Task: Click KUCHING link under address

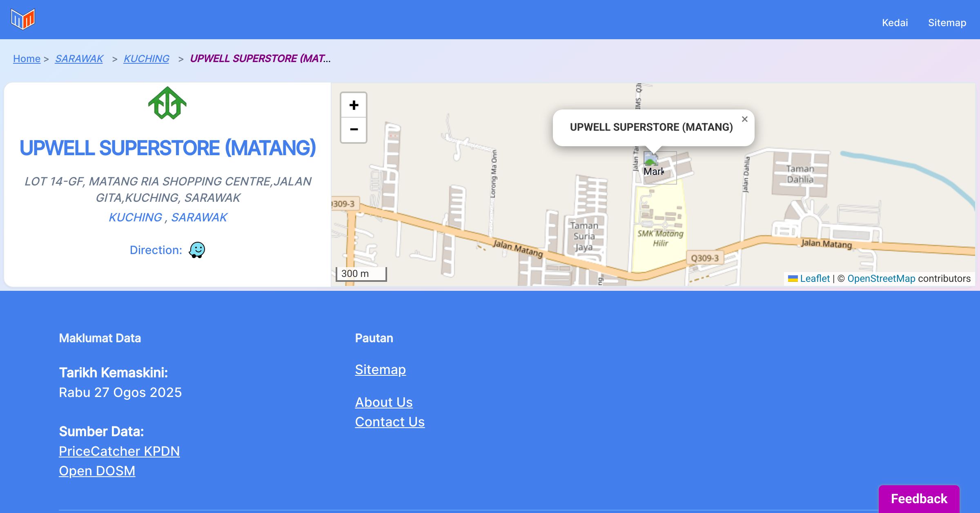Action: click(x=135, y=217)
